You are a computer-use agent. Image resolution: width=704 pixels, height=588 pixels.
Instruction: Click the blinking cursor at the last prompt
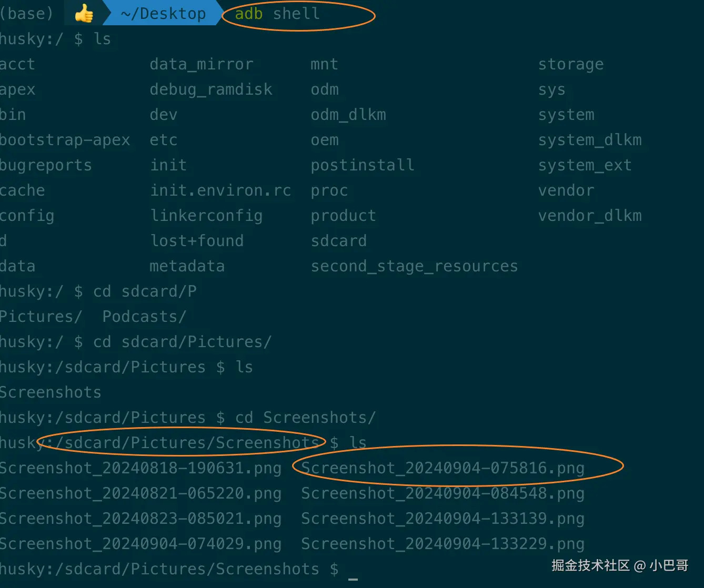click(353, 579)
